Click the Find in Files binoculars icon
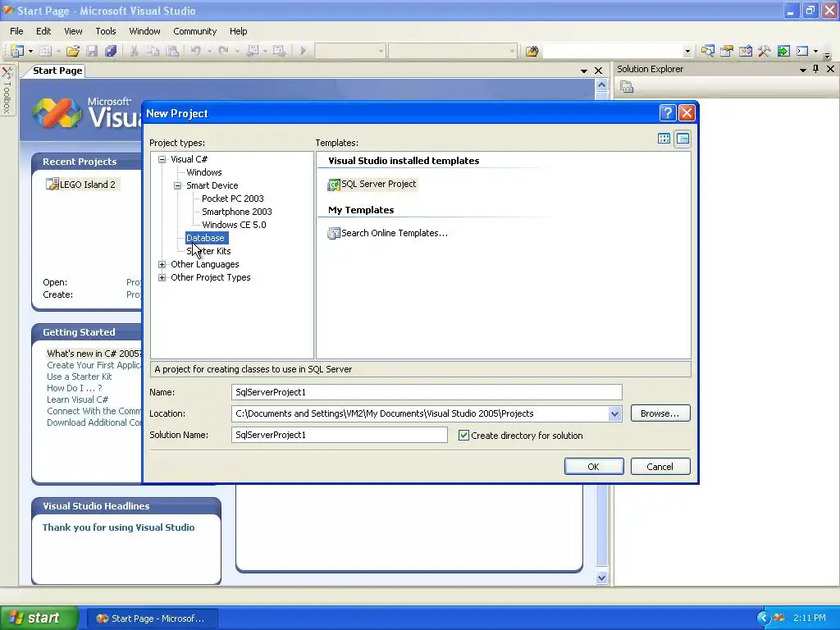The image size is (840, 630). pos(532,51)
